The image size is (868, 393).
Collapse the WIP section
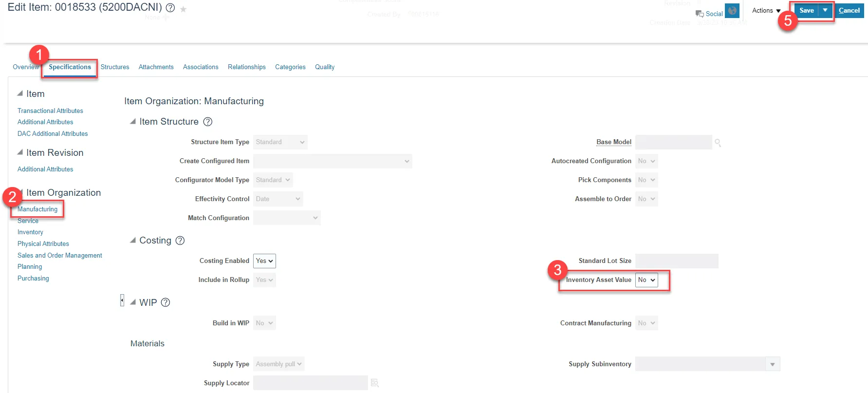tap(133, 302)
